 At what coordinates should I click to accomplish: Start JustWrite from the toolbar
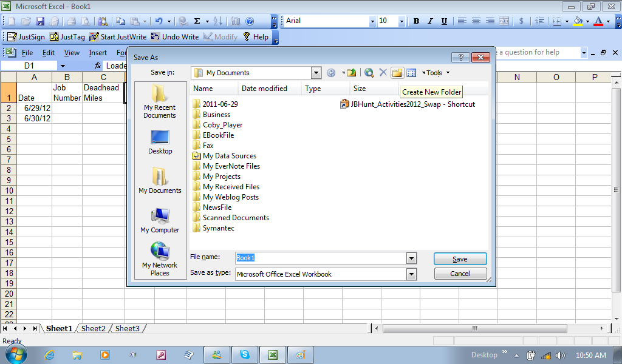(x=118, y=37)
